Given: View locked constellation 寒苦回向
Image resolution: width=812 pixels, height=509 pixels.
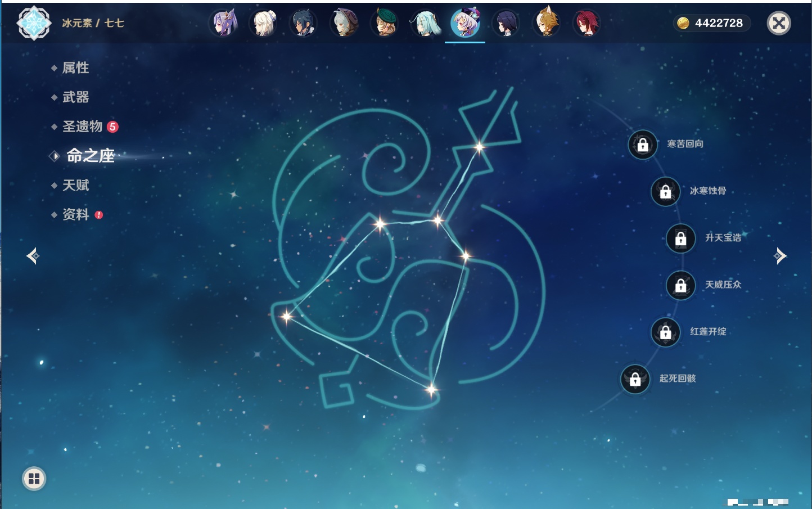Looking at the screenshot, I should (x=643, y=145).
